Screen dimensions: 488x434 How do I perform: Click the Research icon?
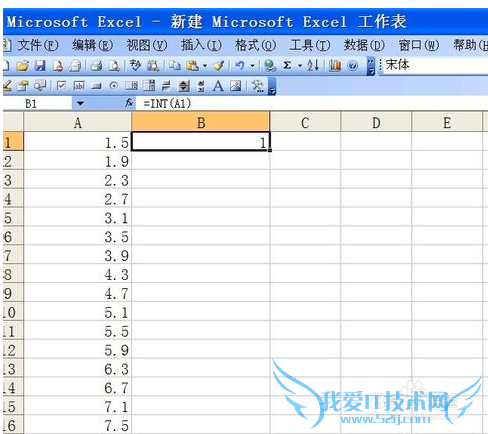click(x=153, y=66)
